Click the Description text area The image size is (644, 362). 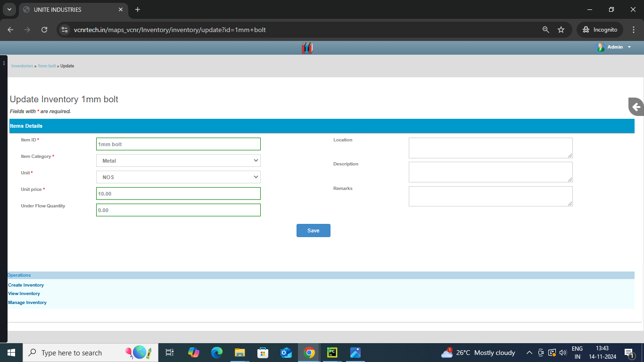[x=490, y=172]
